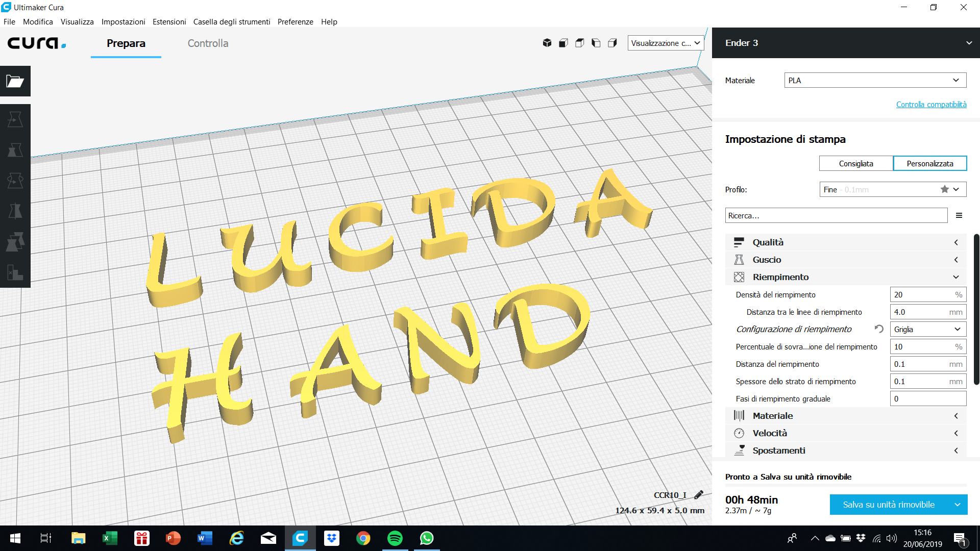This screenshot has width=980, height=551.
Task: Select the Rotate tool in left toolbar
Action: [15, 181]
